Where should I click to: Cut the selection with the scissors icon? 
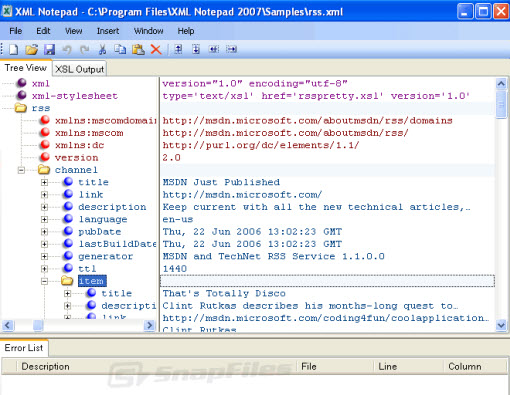click(x=102, y=49)
